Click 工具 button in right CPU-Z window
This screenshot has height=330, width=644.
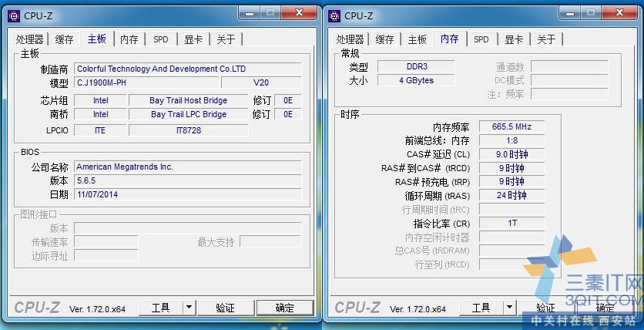pyautogui.click(x=481, y=308)
